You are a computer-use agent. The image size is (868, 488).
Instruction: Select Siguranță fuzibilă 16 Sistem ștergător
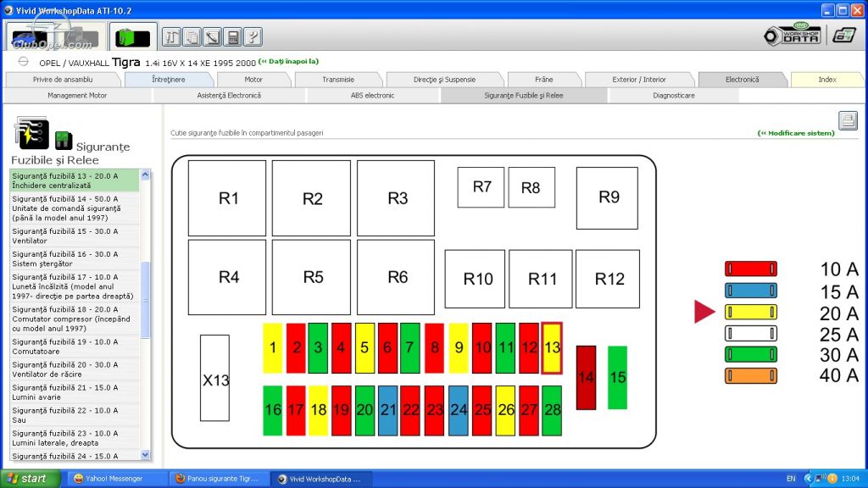pyautogui.click(x=75, y=258)
